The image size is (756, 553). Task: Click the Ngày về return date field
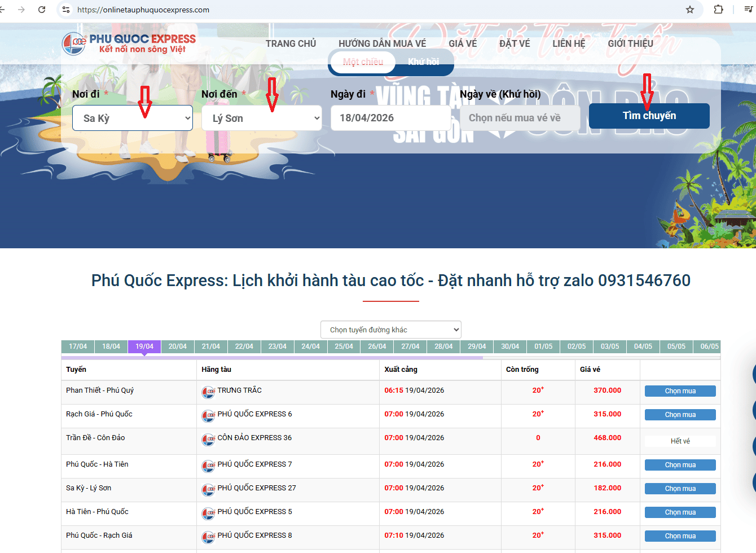click(x=520, y=118)
